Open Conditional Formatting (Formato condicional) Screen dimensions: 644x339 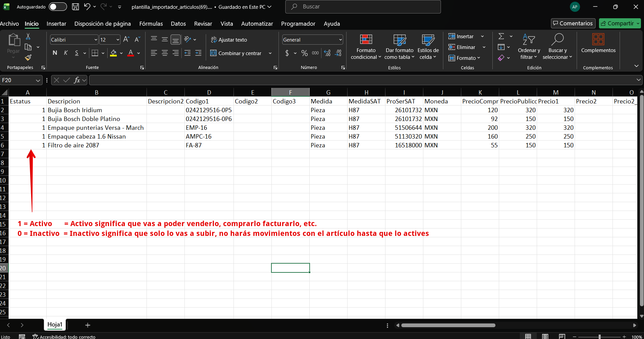click(366, 47)
